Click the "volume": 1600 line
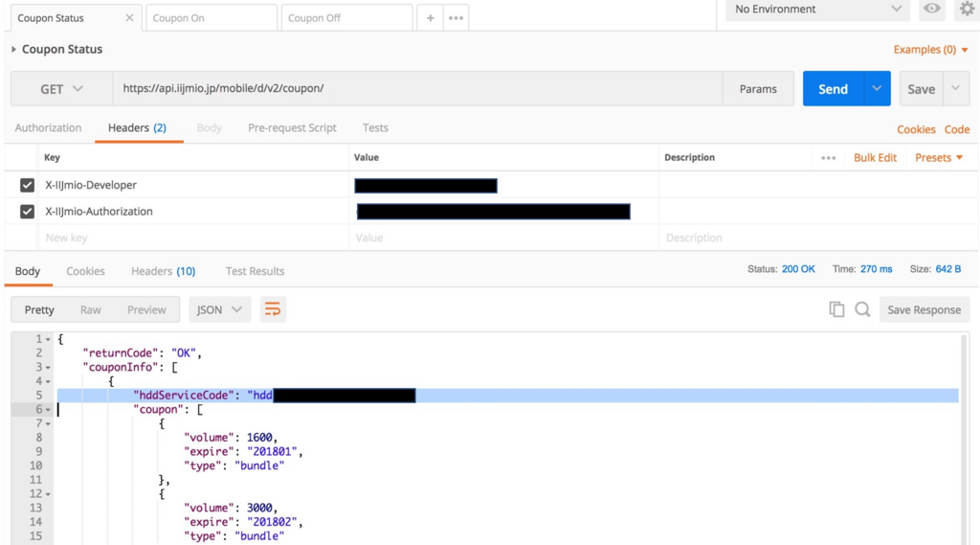The image size is (980, 545). [231, 438]
